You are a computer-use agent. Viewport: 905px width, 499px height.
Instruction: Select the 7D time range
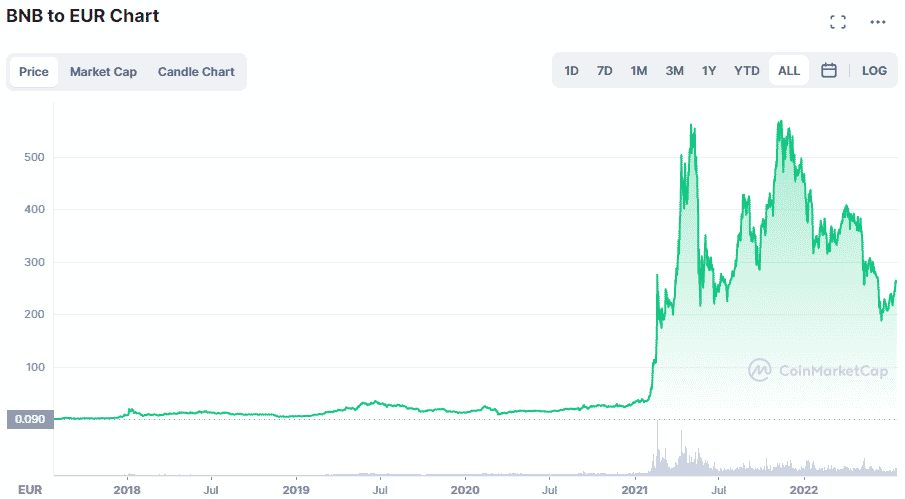tap(605, 71)
